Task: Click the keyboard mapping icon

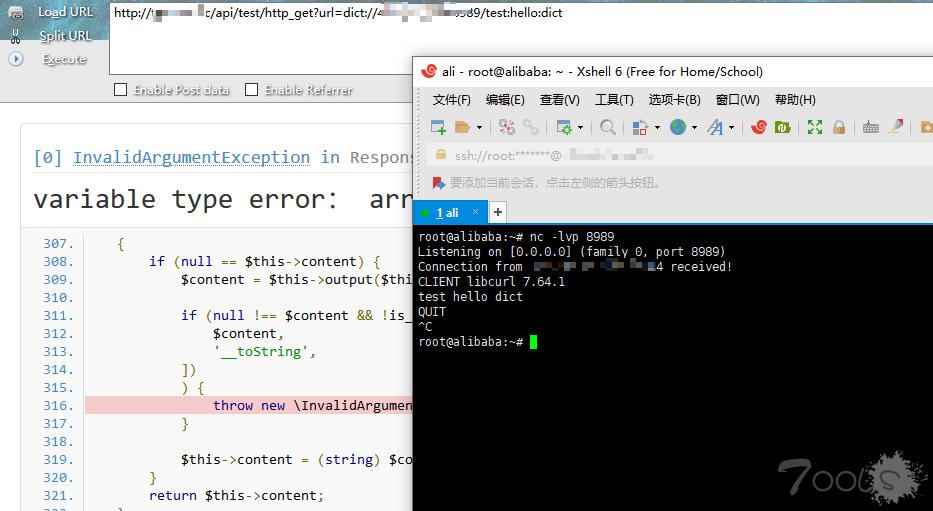Action: pos(871,127)
